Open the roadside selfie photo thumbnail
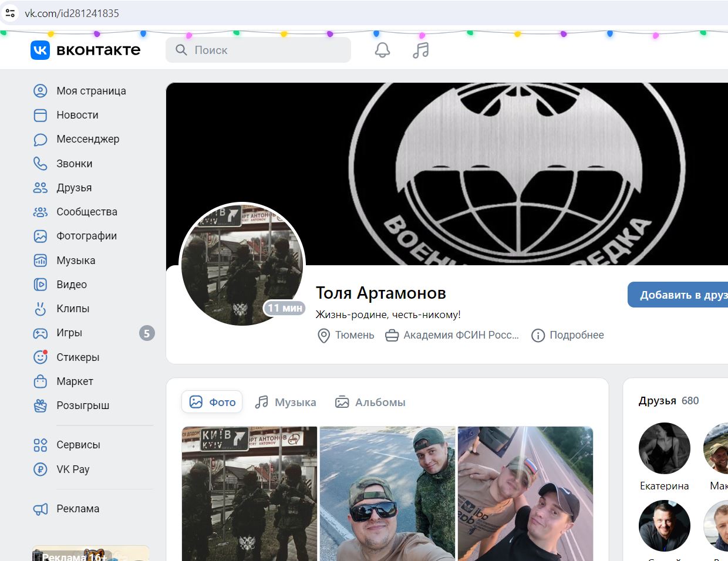Screen dimensions: 728x561 pos(525,494)
